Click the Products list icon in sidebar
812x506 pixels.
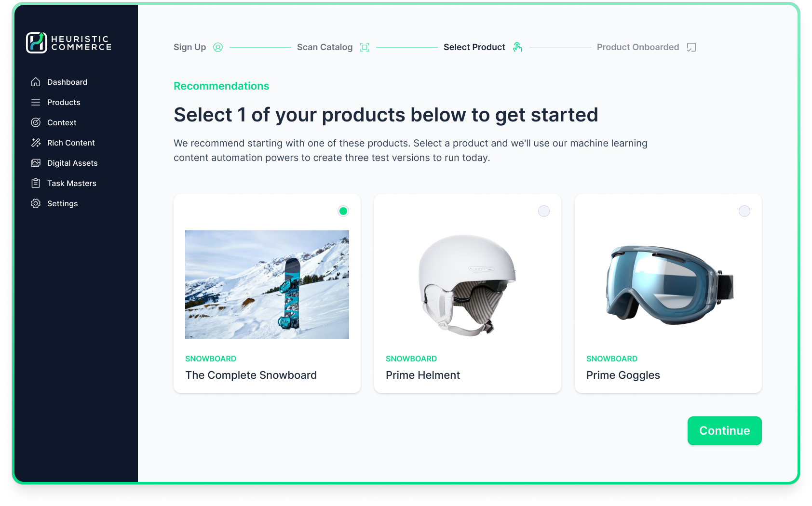click(x=36, y=102)
